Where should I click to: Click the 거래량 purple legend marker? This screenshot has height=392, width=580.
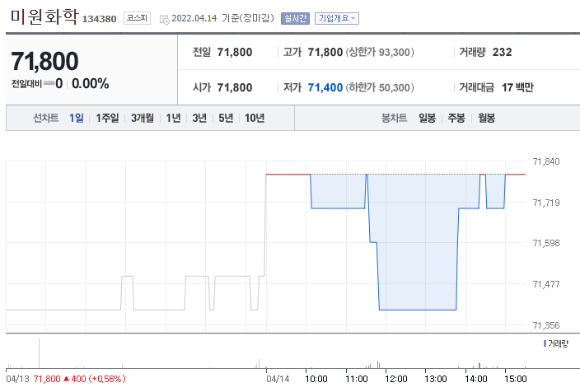click(x=545, y=343)
